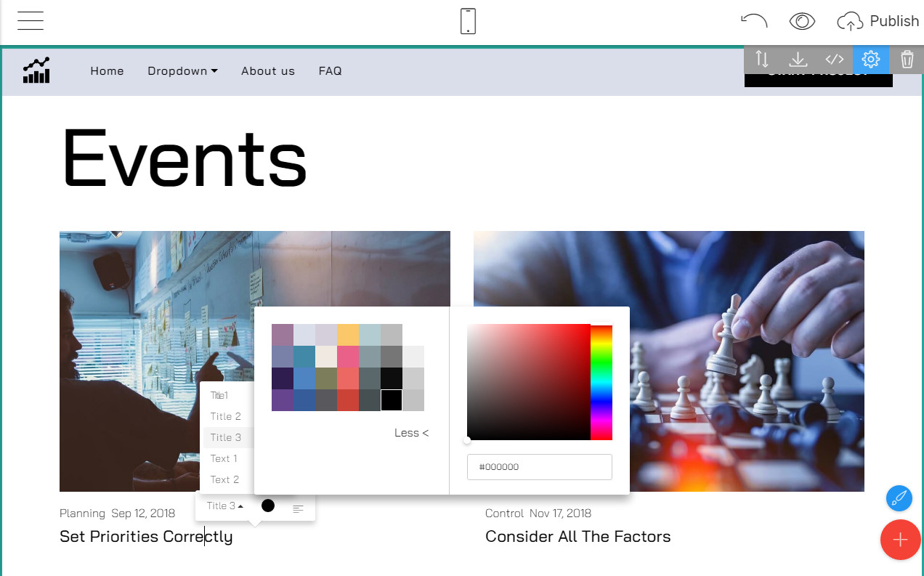Go to the Home nav link
The image size is (924, 576).
pyautogui.click(x=107, y=70)
